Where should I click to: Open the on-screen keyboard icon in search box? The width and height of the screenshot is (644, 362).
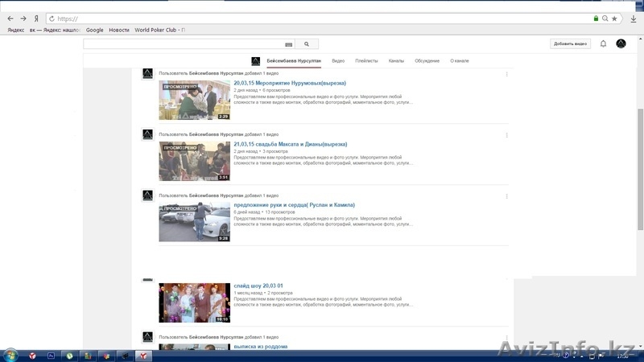(289, 44)
